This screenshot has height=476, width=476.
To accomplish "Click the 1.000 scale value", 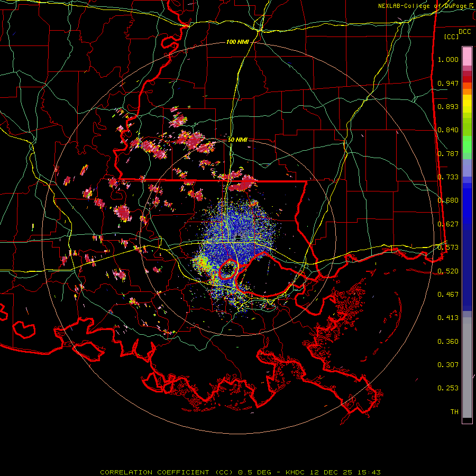I will pos(448,60).
